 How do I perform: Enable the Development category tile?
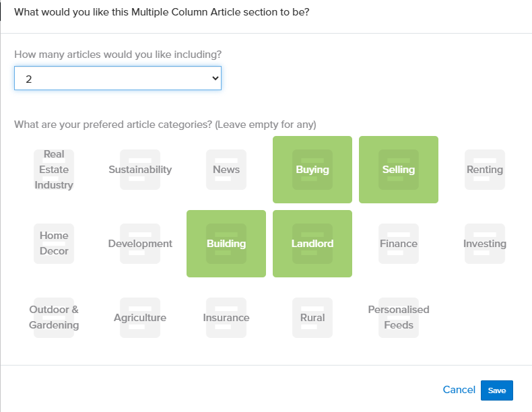(140, 244)
